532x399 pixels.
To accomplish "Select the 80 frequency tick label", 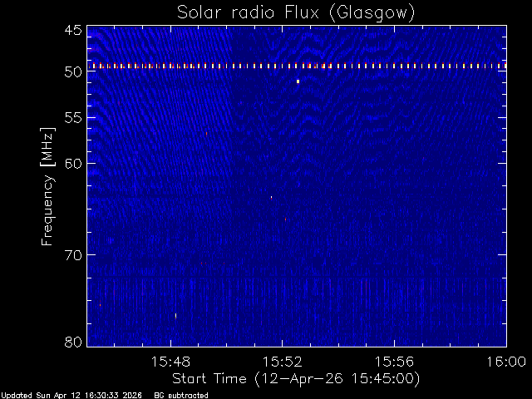I will pyautogui.click(x=73, y=342).
